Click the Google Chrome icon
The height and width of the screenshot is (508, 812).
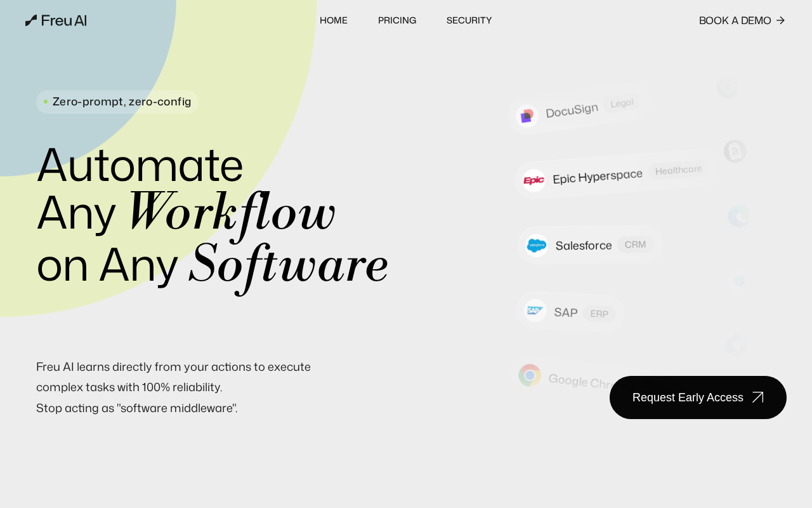[x=530, y=375]
